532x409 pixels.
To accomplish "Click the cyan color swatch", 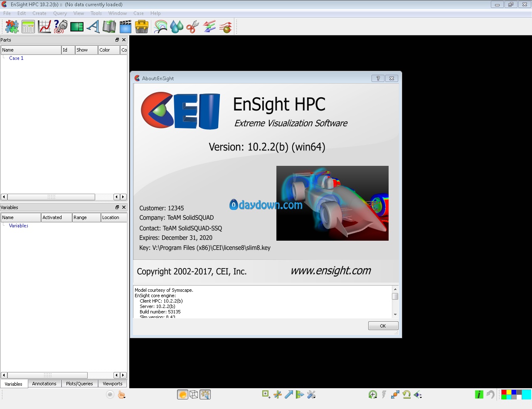I will [x=527, y=394].
